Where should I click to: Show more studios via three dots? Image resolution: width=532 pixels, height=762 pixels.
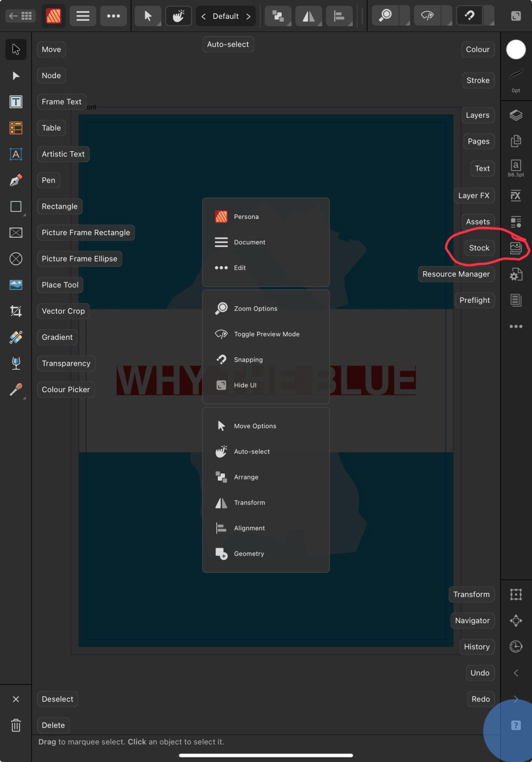tap(516, 327)
